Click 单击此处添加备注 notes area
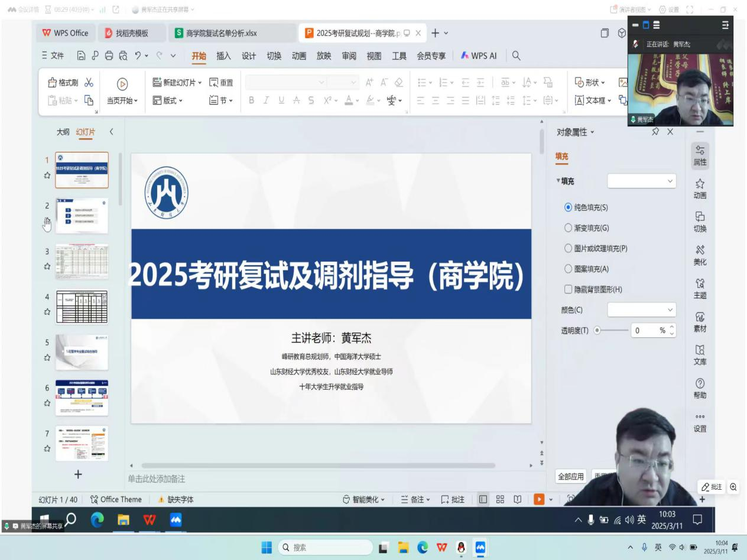747x560 pixels. (157, 479)
